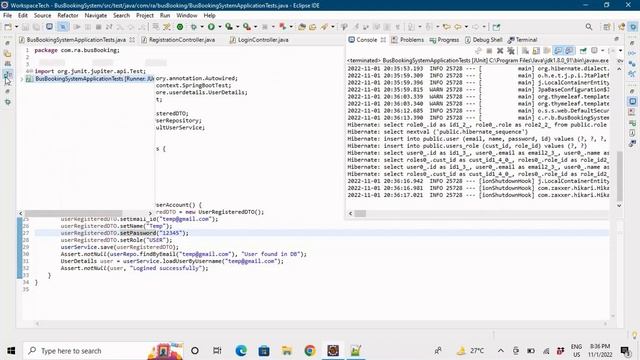Click the Pin Editor icon
Screen dimensions: 640x360
coord(496,27)
